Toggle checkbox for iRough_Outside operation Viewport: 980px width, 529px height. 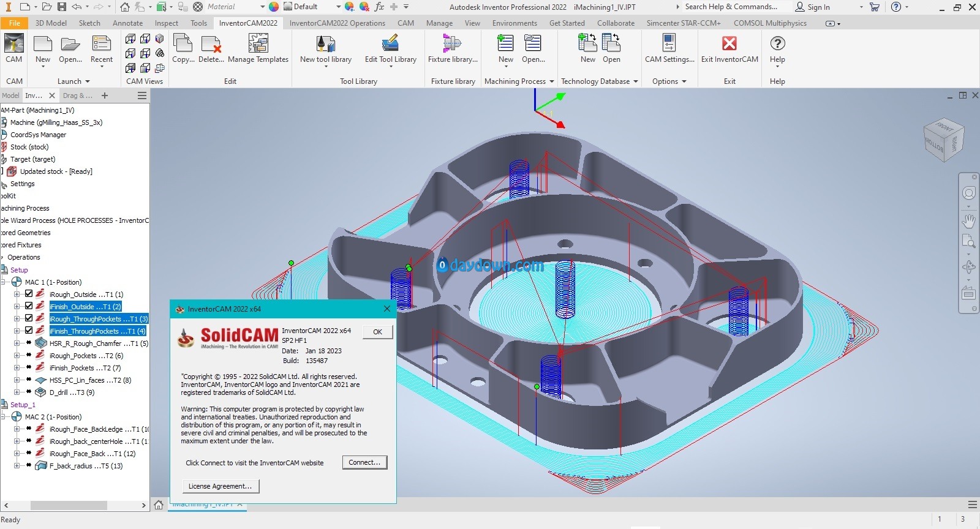click(28, 294)
